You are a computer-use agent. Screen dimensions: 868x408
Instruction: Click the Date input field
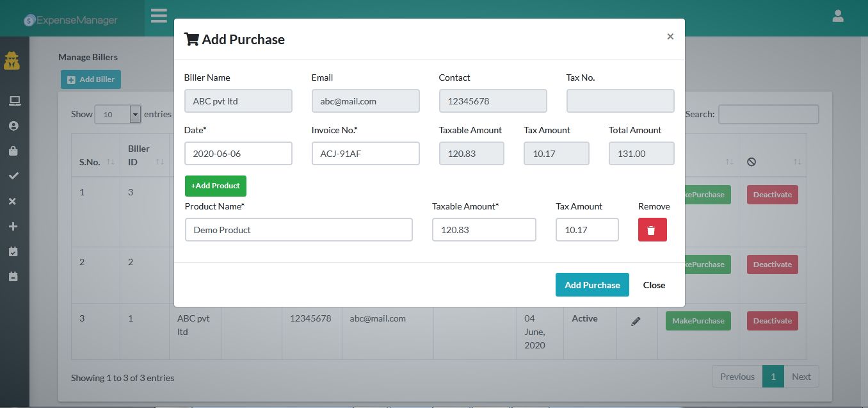pyautogui.click(x=237, y=154)
